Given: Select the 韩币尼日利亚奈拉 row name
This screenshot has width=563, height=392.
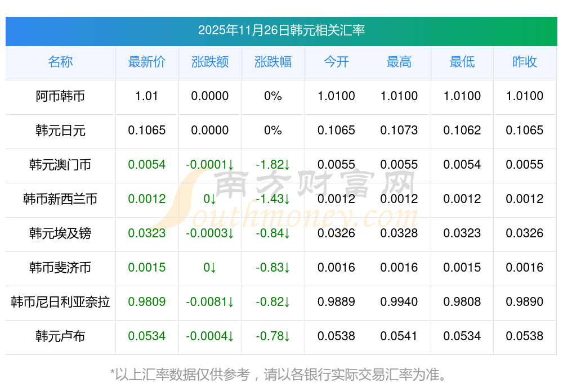Looking at the screenshot, I should click(60, 302).
